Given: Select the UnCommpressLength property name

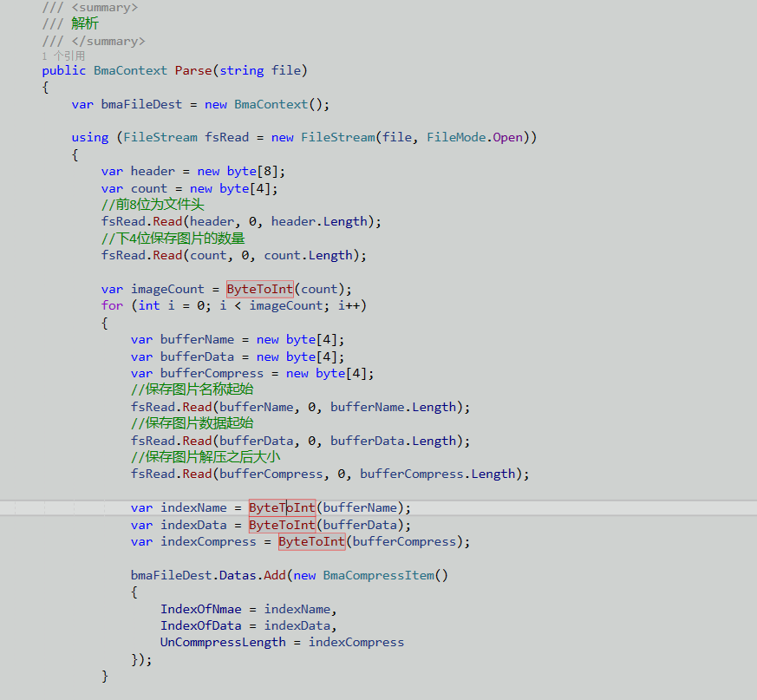Looking at the screenshot, I should [223, 642].
